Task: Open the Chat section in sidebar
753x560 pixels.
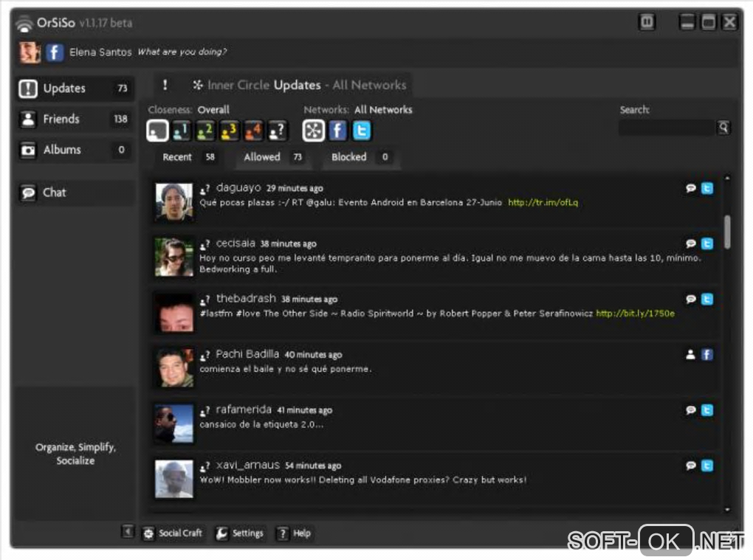Action: 75,193
